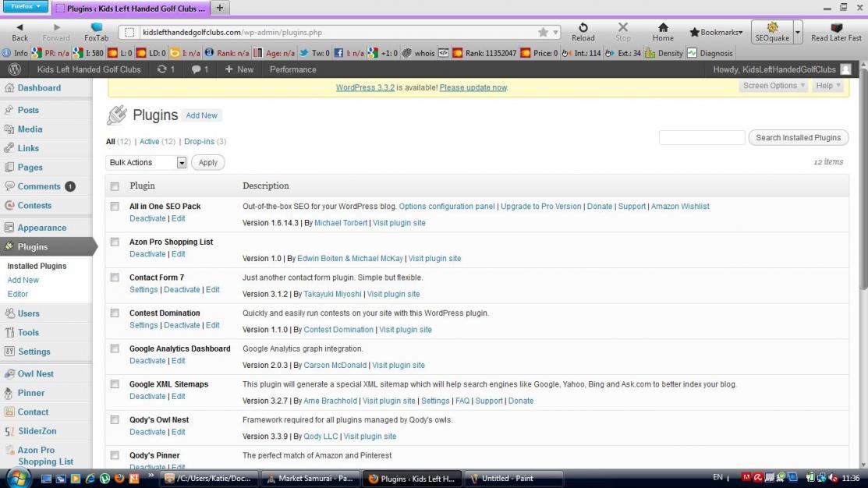Check the All in One SEO Pack checkbox
This screenshot has height=488, width=868.
[x=115, y=206]
